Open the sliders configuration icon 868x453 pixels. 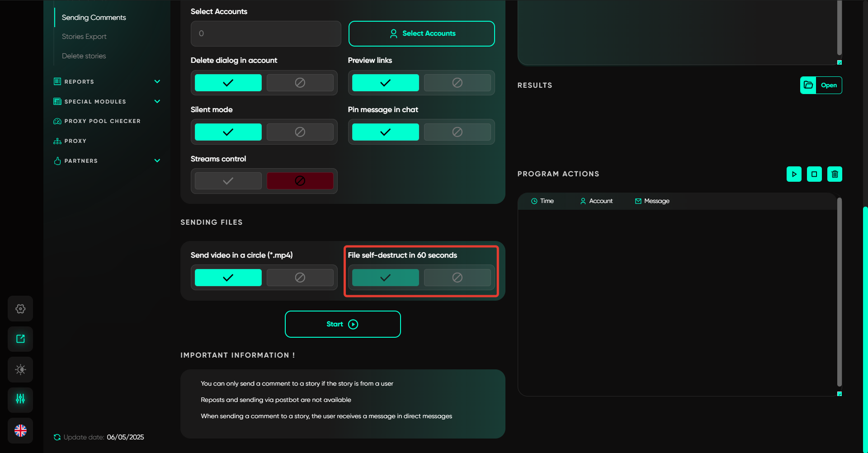click(x=20, y=399)
